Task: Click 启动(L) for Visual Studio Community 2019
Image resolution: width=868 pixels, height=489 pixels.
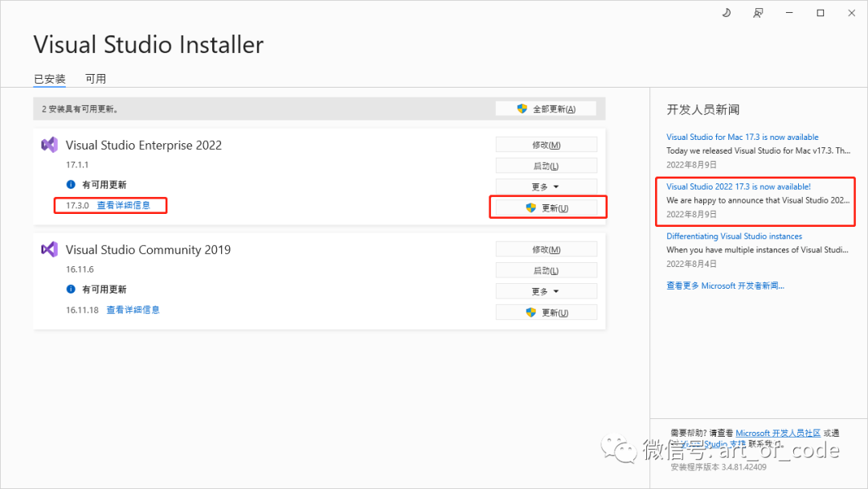Action: [547, 270]
